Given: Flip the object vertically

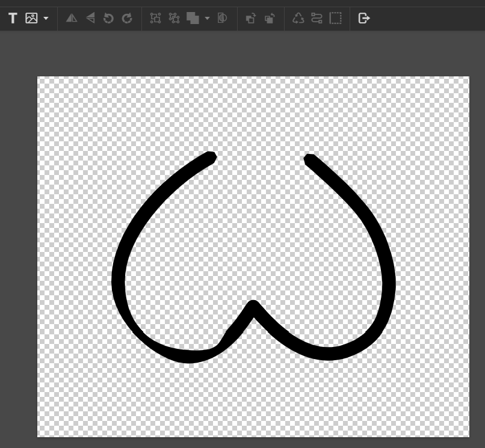Looking at the screenshot, I should (90, 19).
